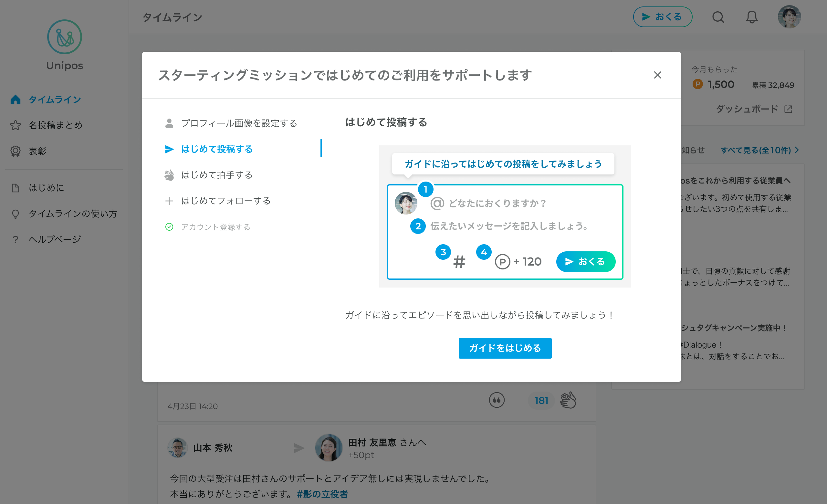Click the home icon beside タイムライン
The width and height of the screenshot is (827, 504).
point(16,100)
